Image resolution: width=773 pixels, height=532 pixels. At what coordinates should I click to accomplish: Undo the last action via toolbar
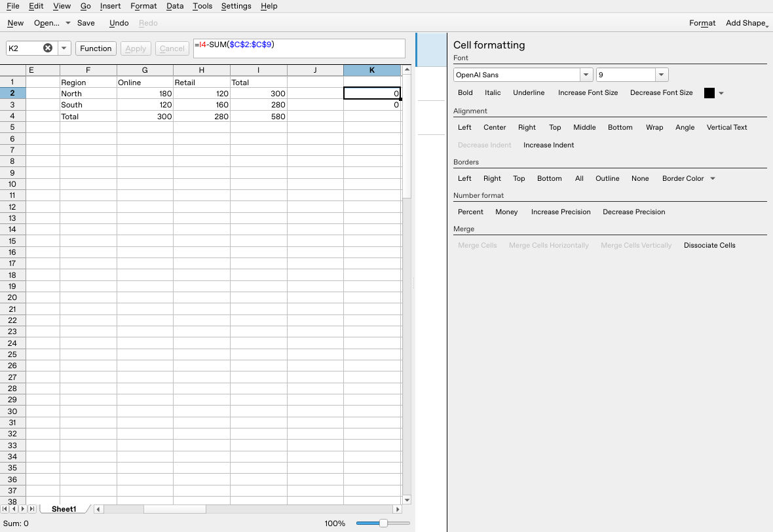(x=119, y=23)
